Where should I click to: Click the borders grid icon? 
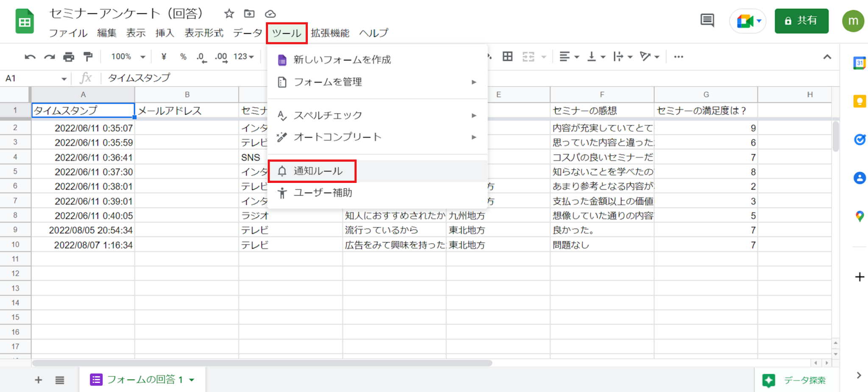(507, 57)
